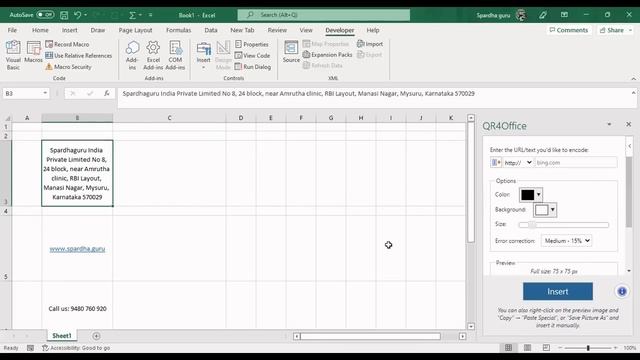Screen dimensions: 640x360
Task: Open Accessibility: Good to go status
Action: [76, 348]
